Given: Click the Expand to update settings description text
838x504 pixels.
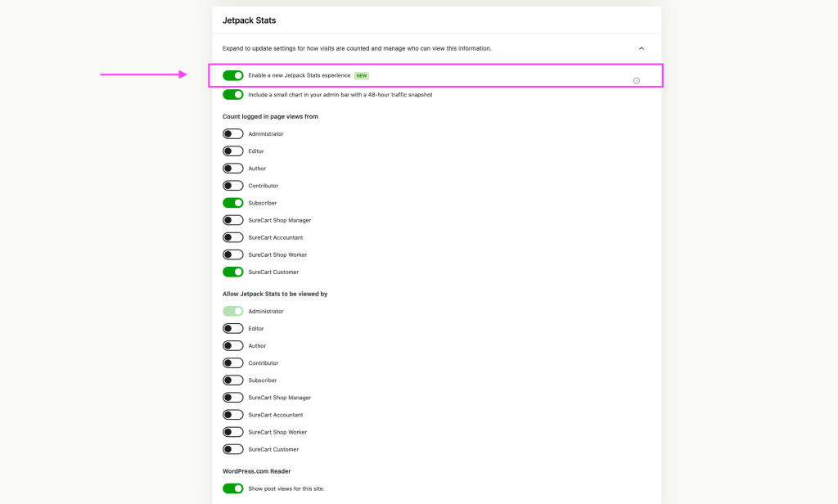Looking at the screenshot, I should pyautogui.click(x=357, y=48).
